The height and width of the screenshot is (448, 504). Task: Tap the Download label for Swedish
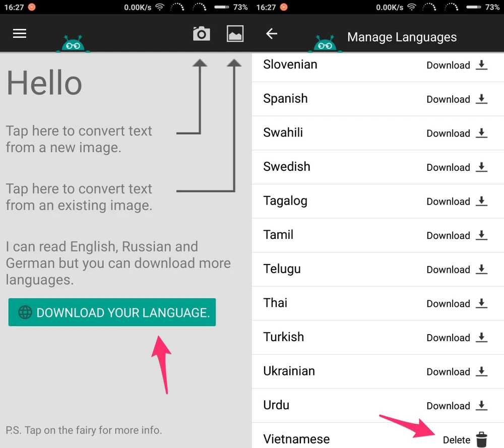[448, 167]
